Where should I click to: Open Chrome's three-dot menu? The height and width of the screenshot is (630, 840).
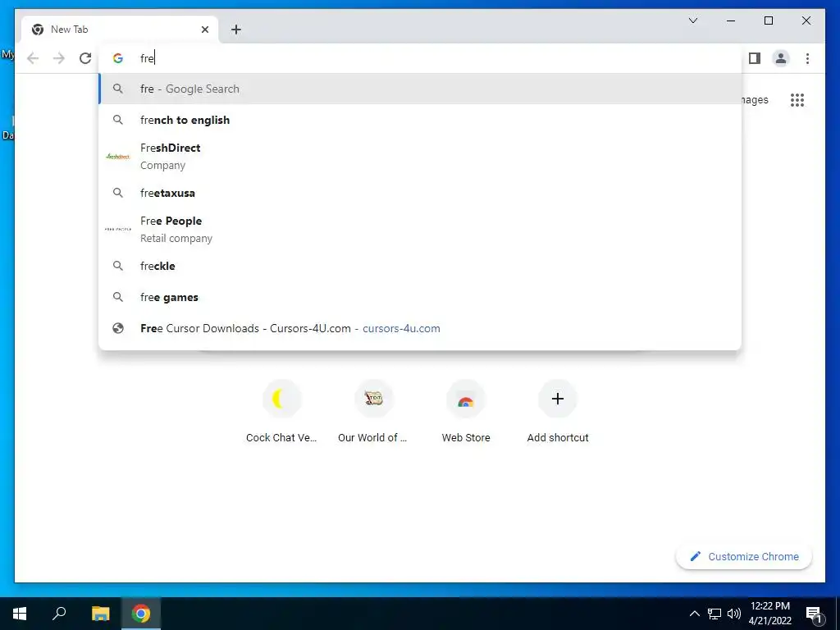tap(807, 58)
